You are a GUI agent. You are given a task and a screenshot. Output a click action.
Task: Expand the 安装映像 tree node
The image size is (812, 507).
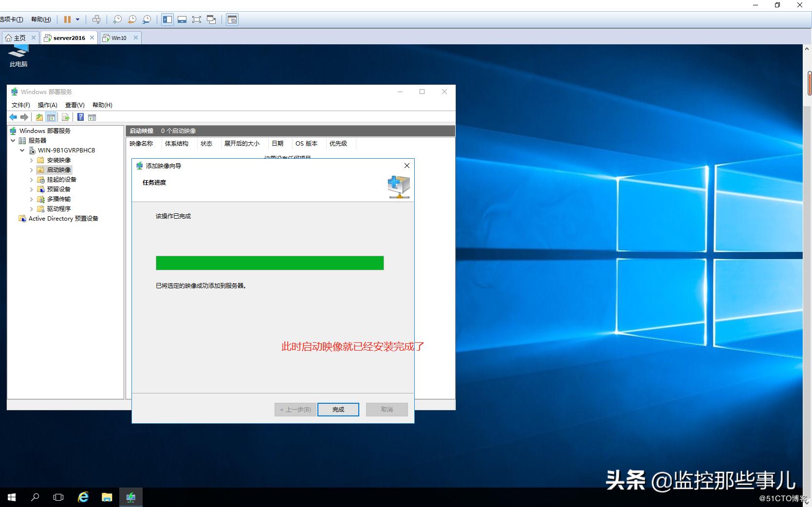click(31, 160)
